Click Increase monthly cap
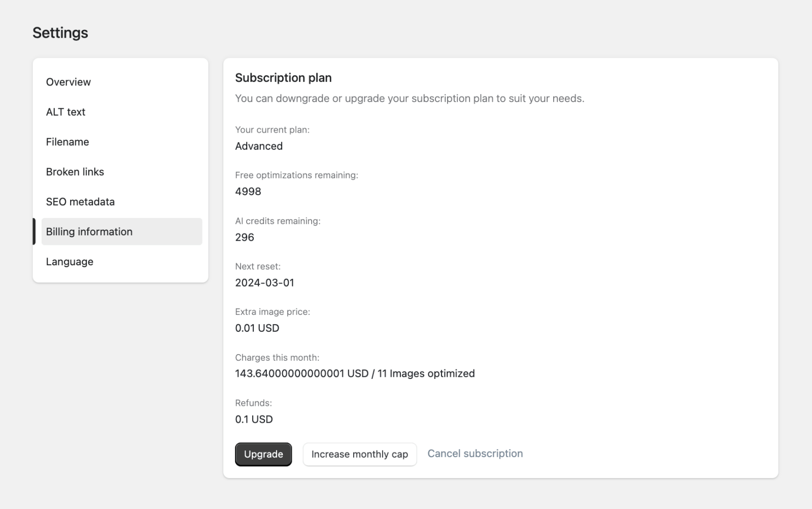This screenshot has width=812, height=509. pyautogui.click(x=359, y=454)
